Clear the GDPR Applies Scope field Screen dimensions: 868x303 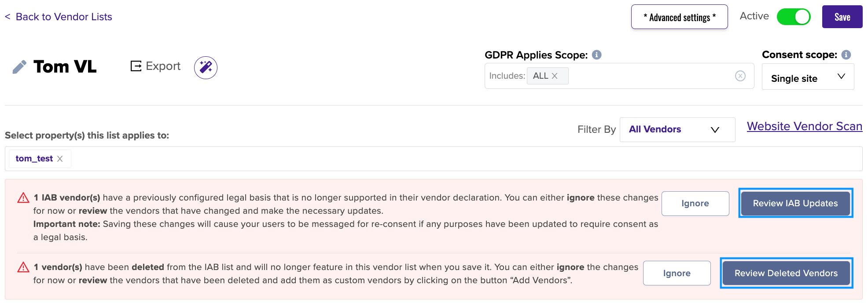pos(740,76)
